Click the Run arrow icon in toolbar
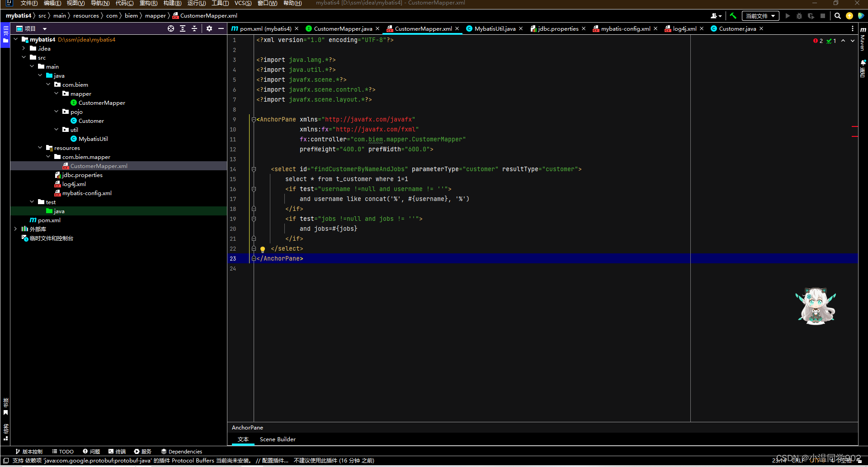The height and width of the screenshot is (467, 868). pos(788,16)
